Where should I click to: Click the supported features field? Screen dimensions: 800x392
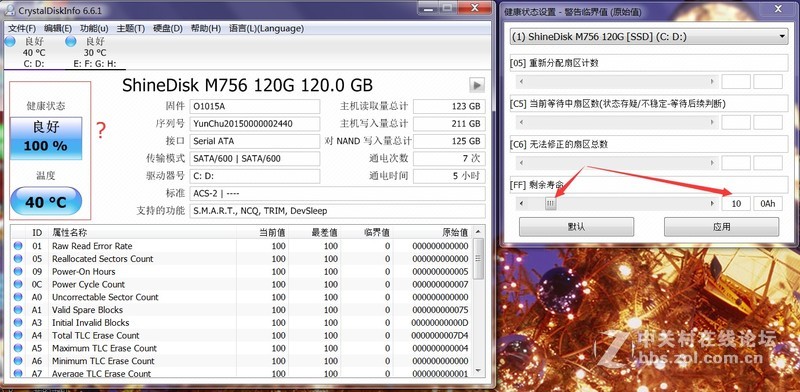[x=337, y=211]
